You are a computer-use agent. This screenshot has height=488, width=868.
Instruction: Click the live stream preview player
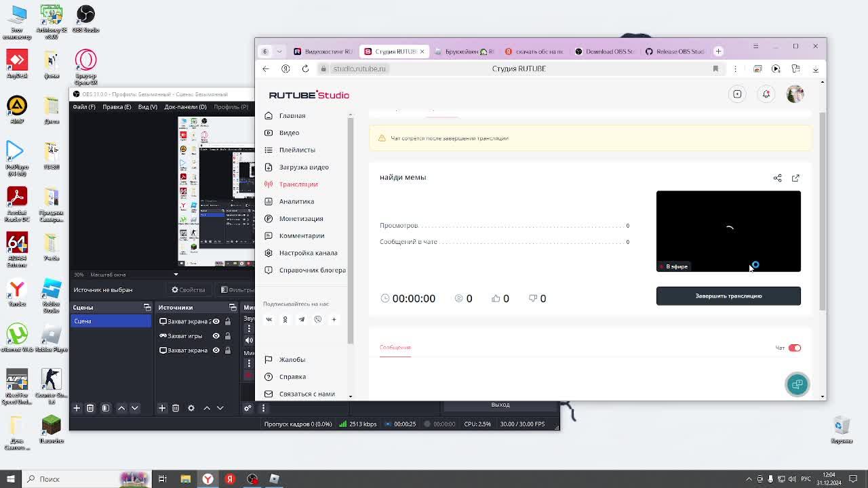point(728,231)
